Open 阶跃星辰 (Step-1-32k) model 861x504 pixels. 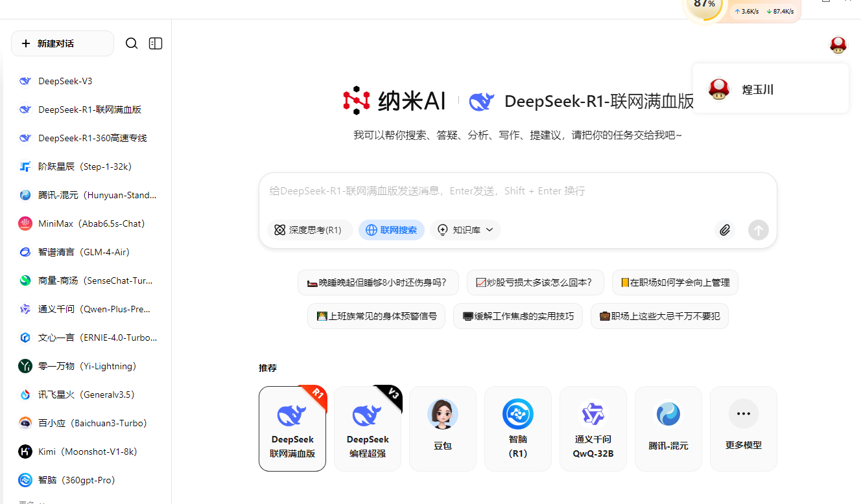tap(86, 166)
